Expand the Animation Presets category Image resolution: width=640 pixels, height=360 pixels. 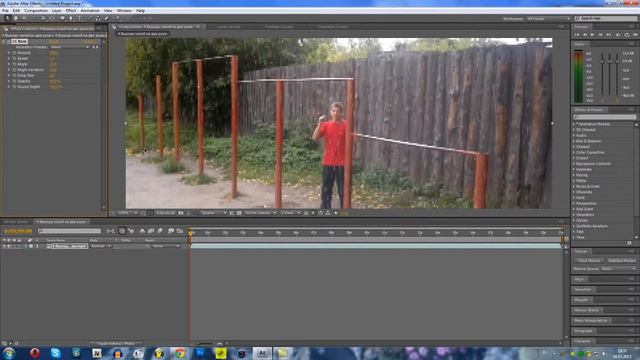tap(574, 124)
